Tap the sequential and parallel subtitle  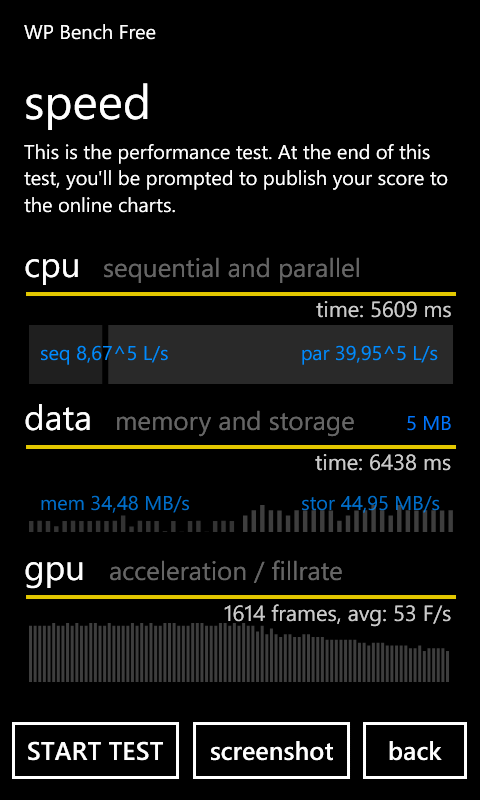click(232, 269)
